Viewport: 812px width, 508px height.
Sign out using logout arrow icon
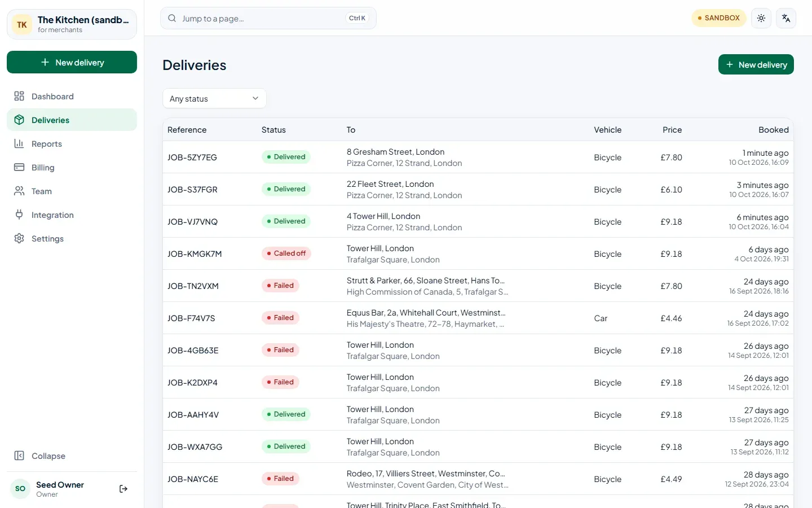click(123, 489)
